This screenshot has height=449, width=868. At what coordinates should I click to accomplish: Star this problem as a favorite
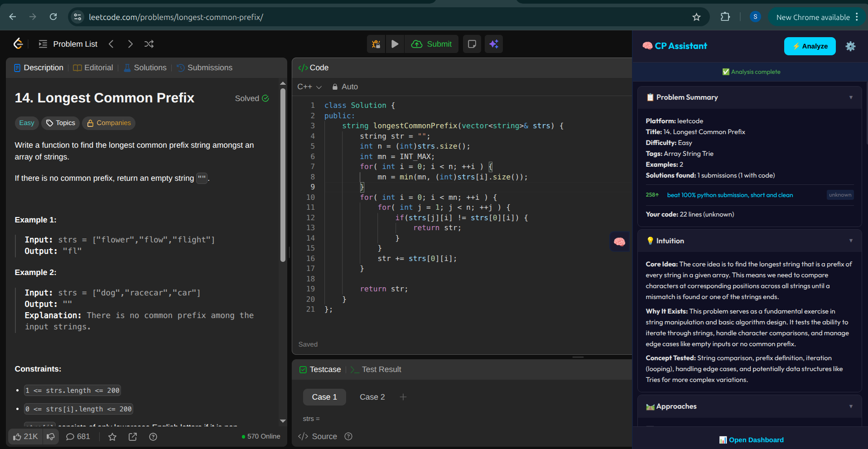[x=112, y=437]
